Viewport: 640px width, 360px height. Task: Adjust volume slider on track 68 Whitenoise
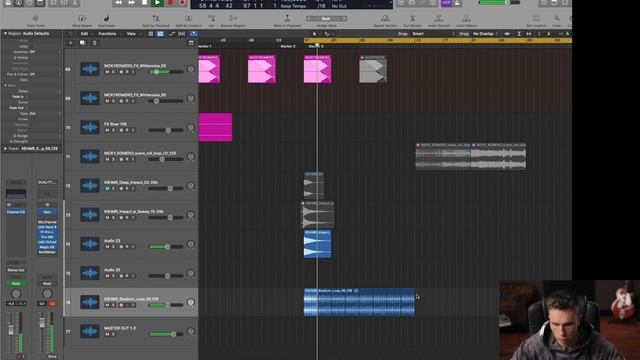click(165, 72)
